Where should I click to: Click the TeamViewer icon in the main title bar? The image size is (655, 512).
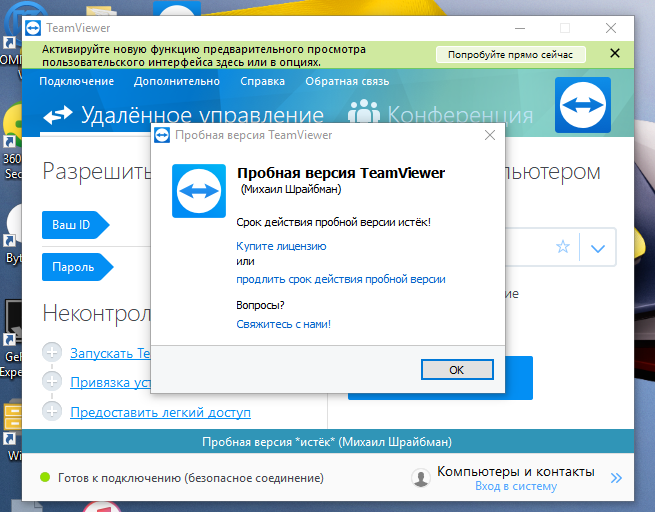click(x=33, y=28)
